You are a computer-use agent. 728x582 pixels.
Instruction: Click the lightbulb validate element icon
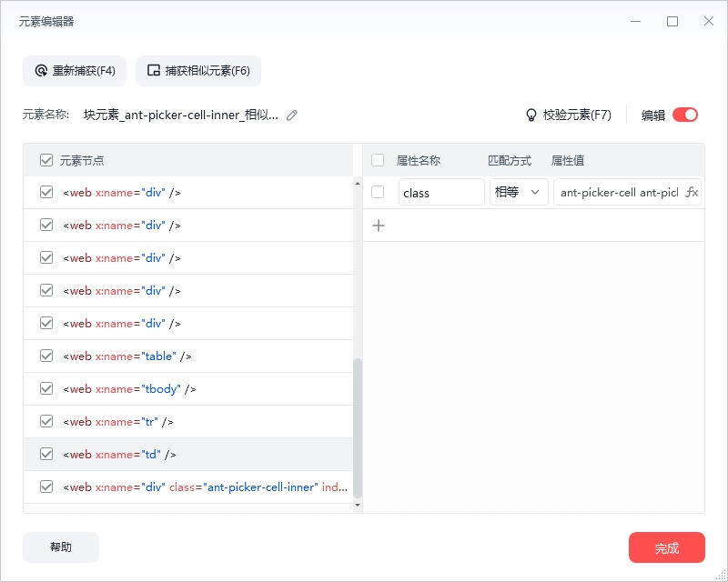pos(531,115)
